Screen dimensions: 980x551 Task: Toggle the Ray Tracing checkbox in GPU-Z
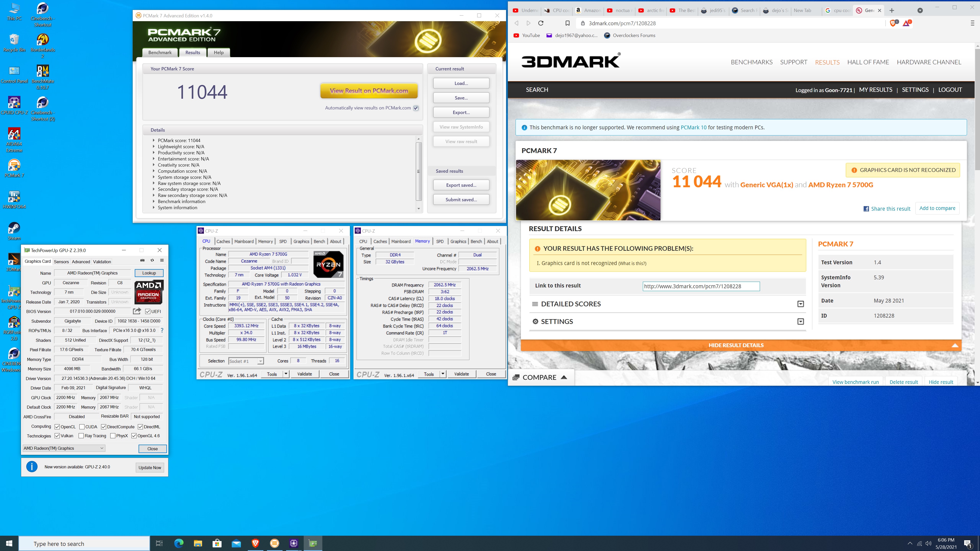coord(81,436)
